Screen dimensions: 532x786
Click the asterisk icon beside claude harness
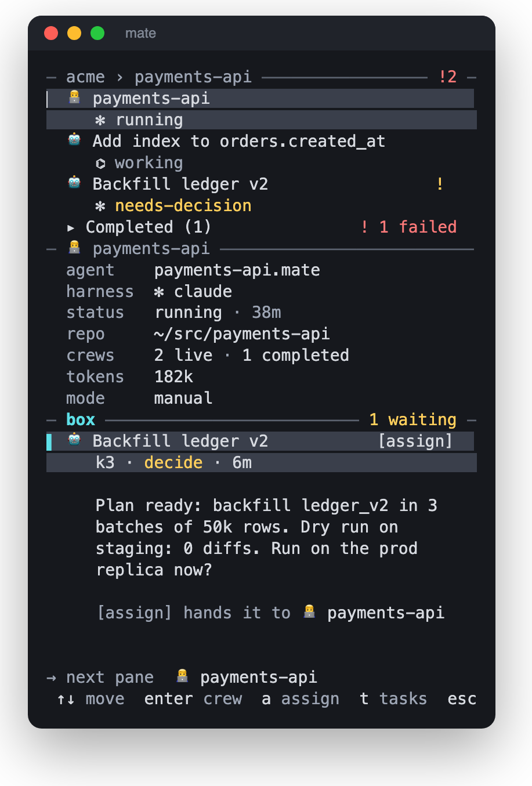coord(159,292)
